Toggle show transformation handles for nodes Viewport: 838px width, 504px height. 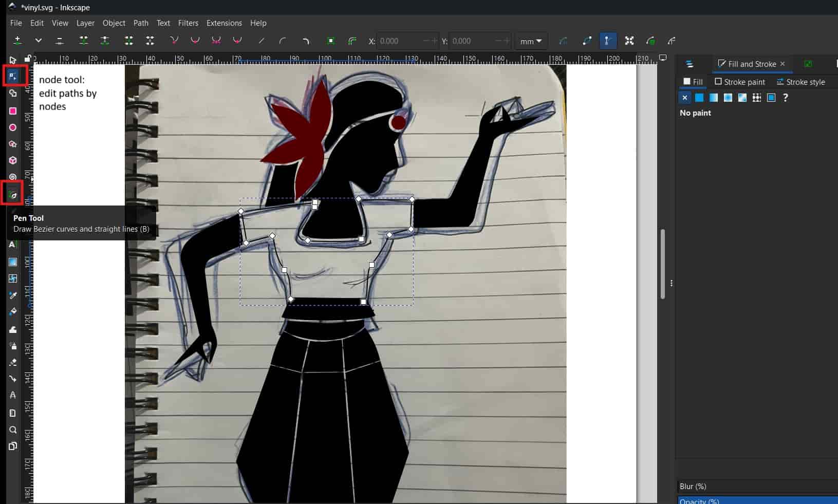tap(629, 41)
